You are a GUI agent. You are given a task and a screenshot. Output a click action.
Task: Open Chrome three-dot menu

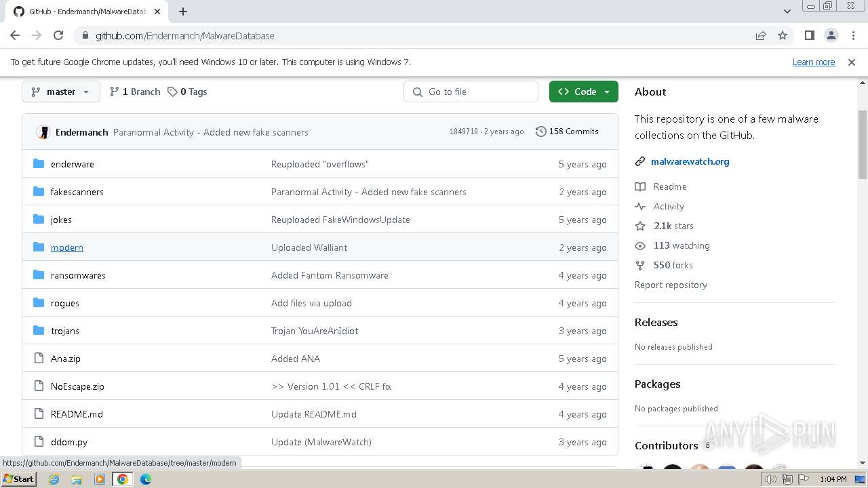[852, 36]
